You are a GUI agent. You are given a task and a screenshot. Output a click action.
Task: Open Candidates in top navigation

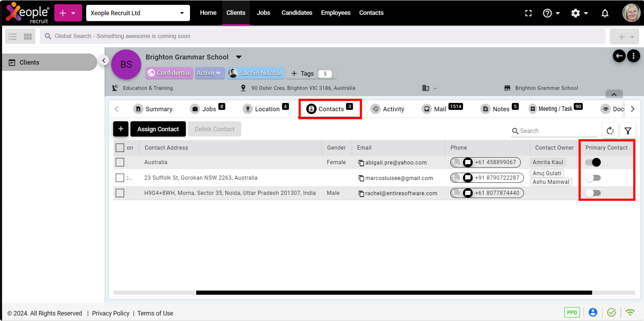pyautogui.click(x=297, y=13)
